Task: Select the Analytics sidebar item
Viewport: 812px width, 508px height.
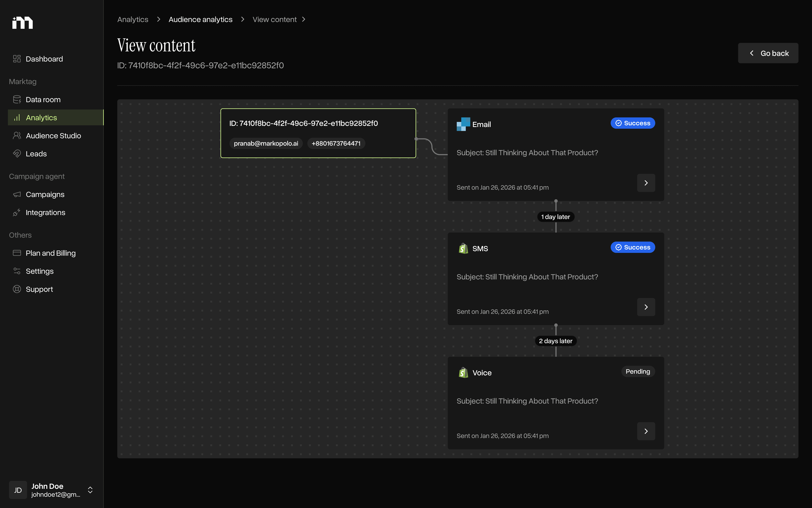Action: [56, 118]
